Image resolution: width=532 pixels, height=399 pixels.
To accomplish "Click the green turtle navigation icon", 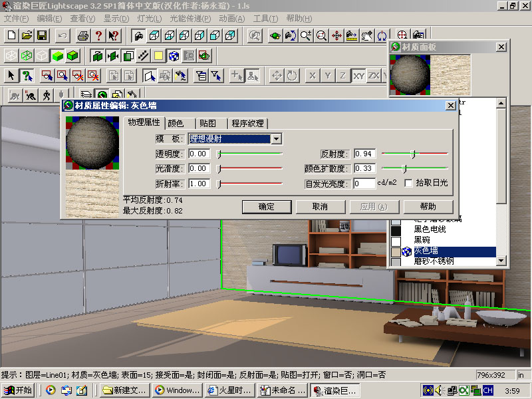I will coord(275,35).
